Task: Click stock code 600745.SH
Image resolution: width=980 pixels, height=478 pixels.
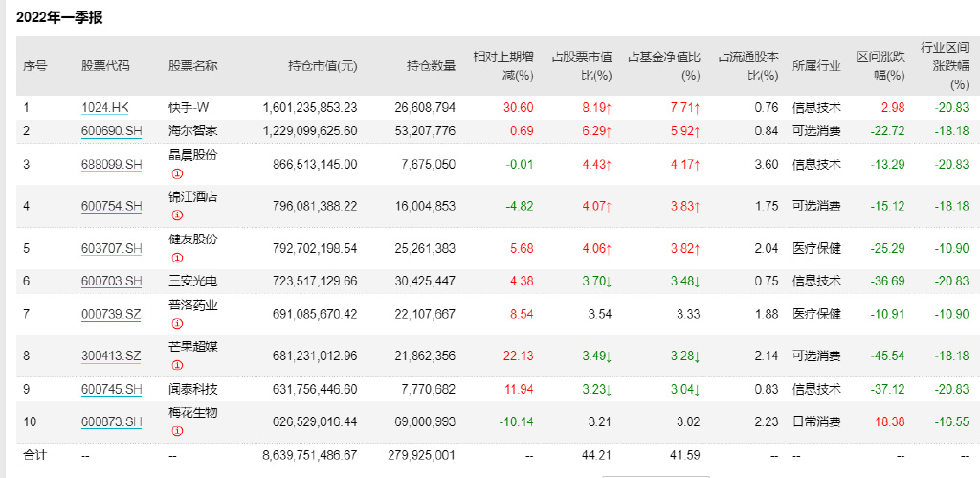Action: [111, 389]
